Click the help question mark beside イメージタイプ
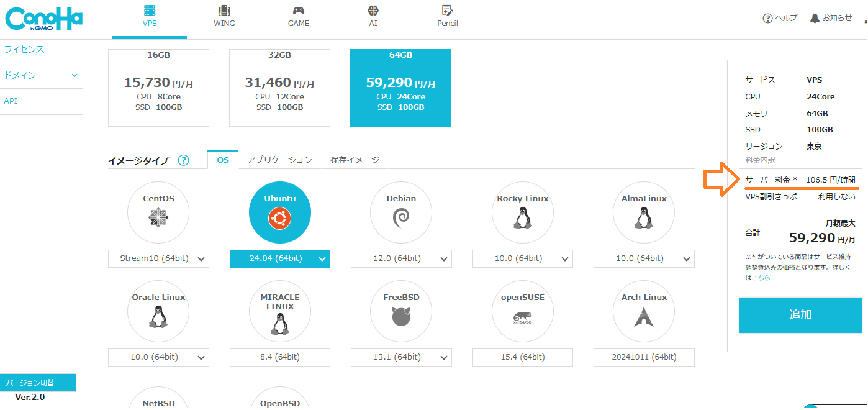The height and width of the screenshot is (410, 868). pos(183,160)
